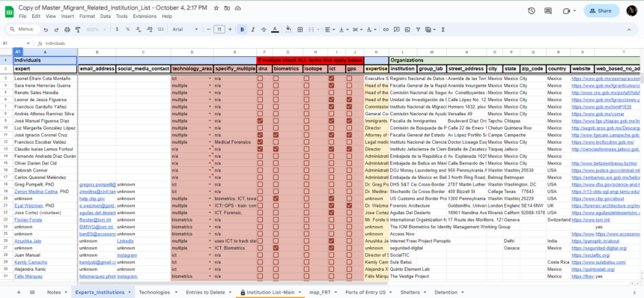644x298 pixels.
Task: Open horizontal align dropdown
Action: (329, 29)
